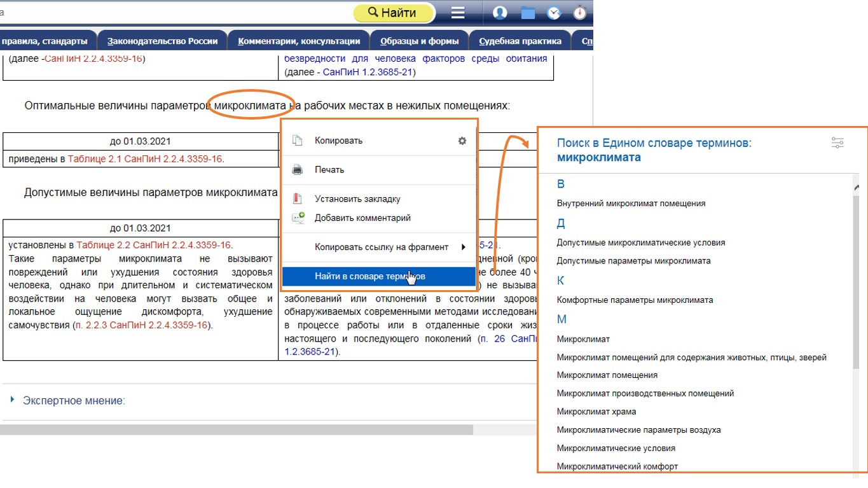Click letter heading В in the dictionary list
The height and width of the screenshot is (488, 868).
(x=561, y=184)
